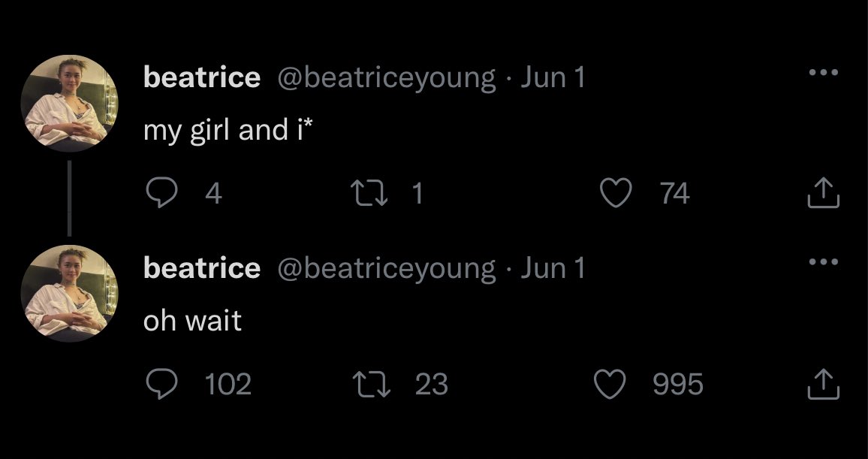Share the 'oh wait' tweet

point(822,385)
